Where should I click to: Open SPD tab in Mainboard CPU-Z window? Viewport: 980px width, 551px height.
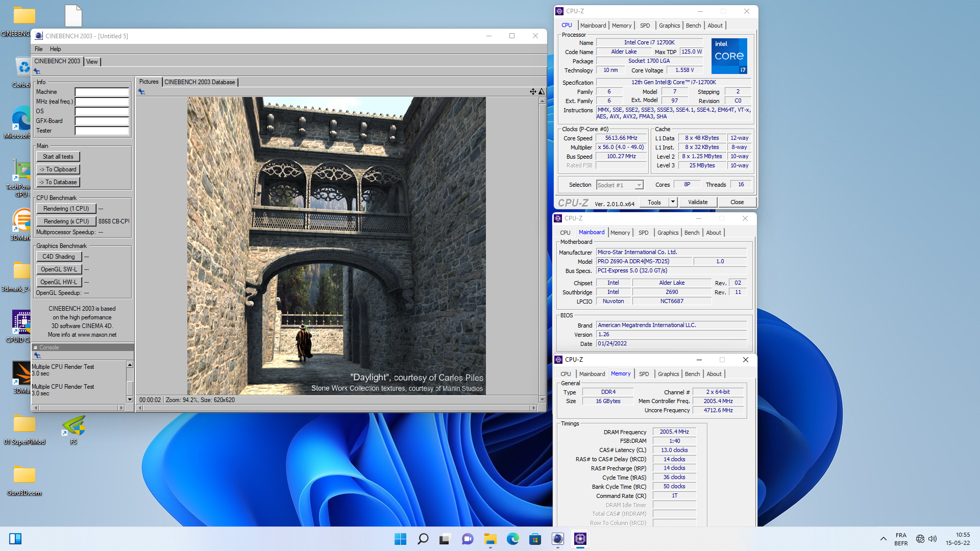[x=643, y=233]
